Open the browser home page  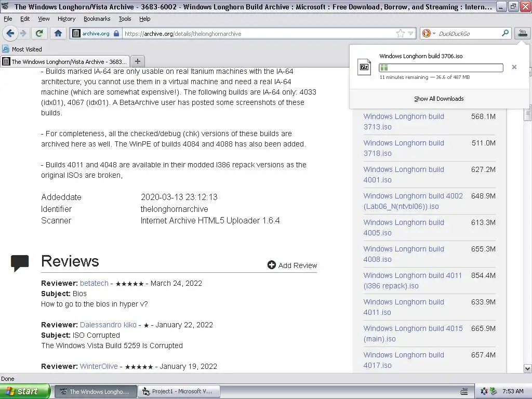58,33
